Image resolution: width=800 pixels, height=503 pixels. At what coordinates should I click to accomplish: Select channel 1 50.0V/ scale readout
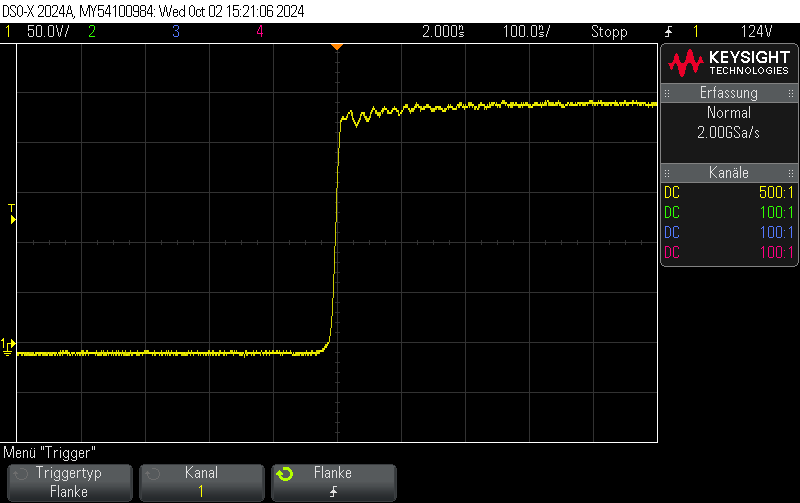[47, 32]
